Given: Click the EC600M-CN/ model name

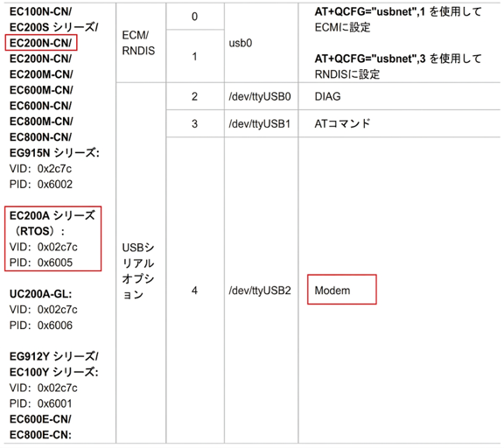Looking at the screenshot, I should (41, 90).
